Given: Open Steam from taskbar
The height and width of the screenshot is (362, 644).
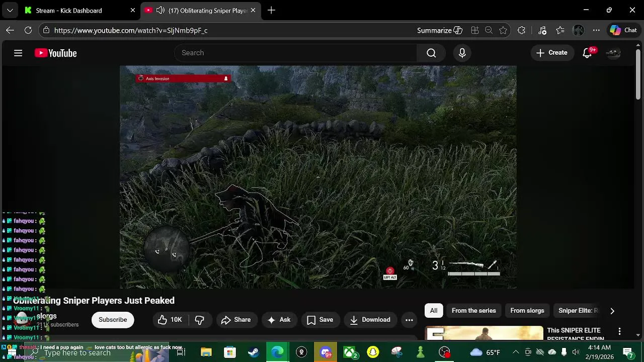Looking at the screenshot, I should point(254,352).
